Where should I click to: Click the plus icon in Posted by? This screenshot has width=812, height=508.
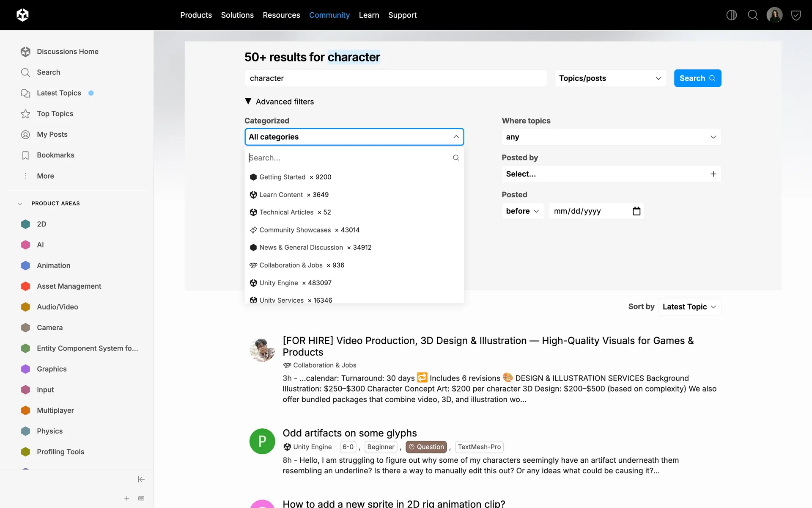tap(713, 174)
